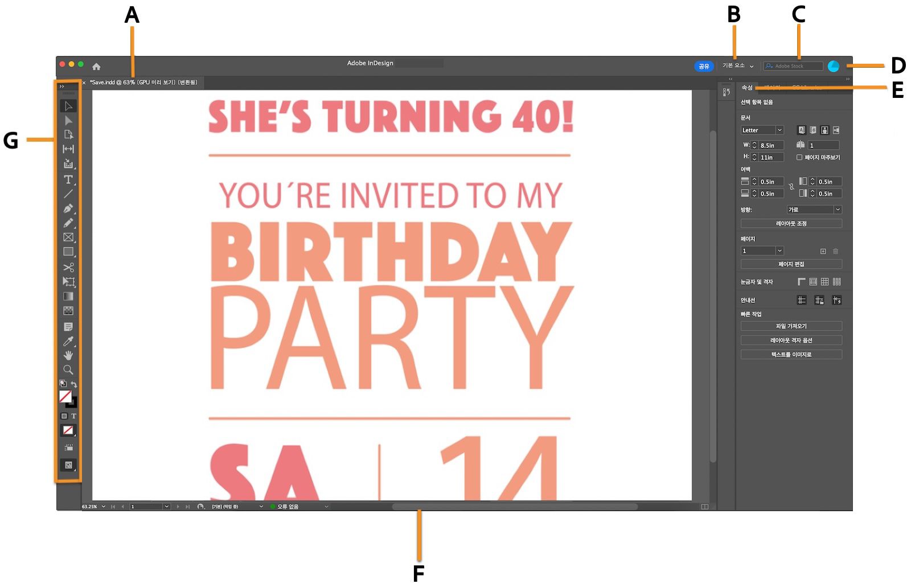This screenshot has width=911, height=588.
Task: Open the 63.25% zoom level dropdown
Action: 103,507
